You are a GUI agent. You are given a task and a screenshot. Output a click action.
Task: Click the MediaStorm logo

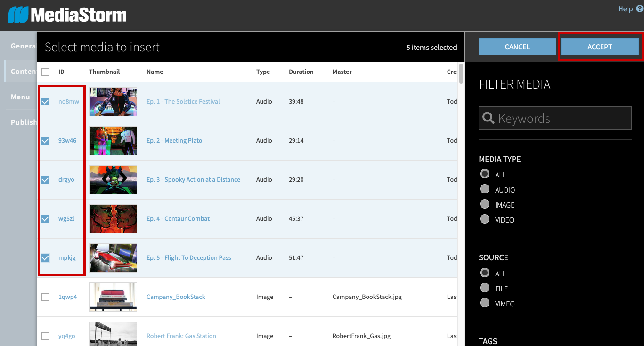(67, 15)
